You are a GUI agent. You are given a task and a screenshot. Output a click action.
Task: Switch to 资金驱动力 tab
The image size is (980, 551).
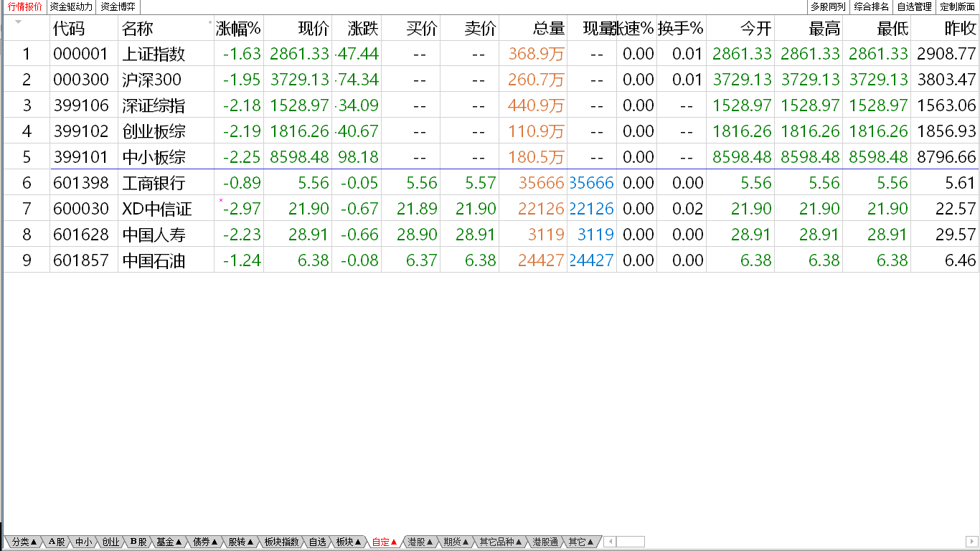point(70,7)
